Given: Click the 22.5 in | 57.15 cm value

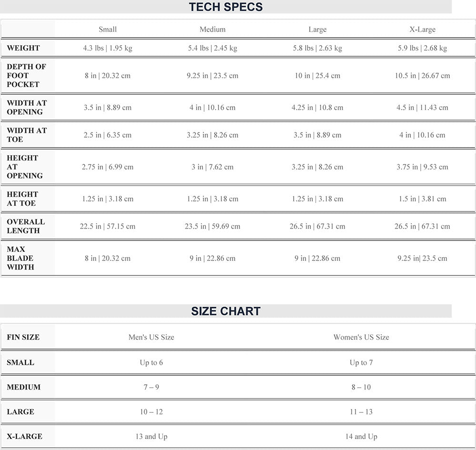Looking at the screenshot, I should 108,226.
